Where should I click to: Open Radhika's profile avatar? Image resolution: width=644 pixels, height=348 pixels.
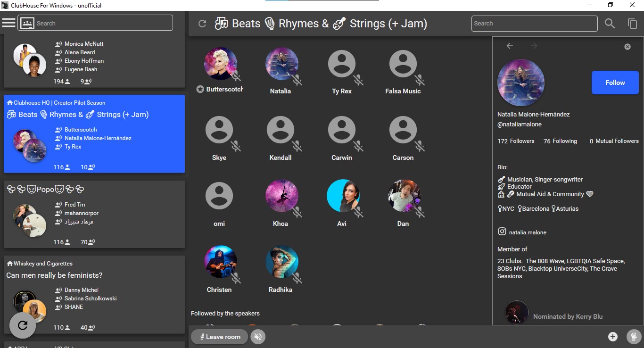(x=281, y=262)
